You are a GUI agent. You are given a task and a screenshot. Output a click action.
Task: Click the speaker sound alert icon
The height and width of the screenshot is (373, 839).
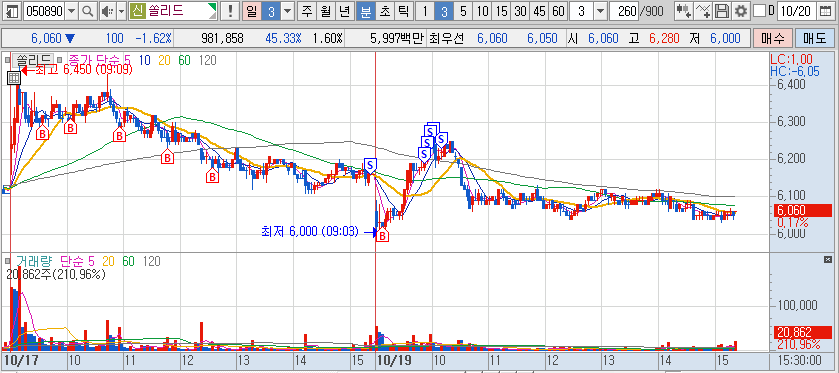coord(108,11)
